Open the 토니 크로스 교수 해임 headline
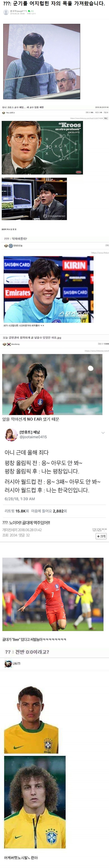109x868 pixels. coord(23,107)
